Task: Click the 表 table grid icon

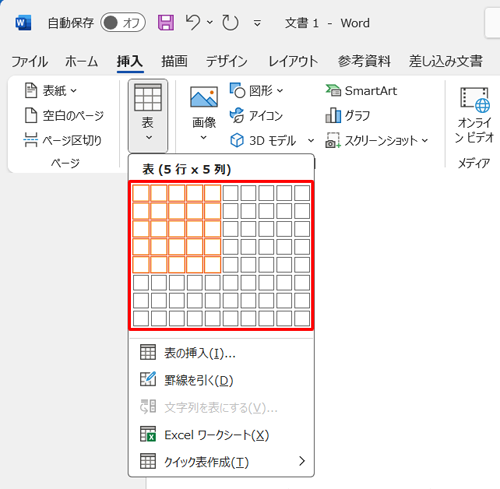Action: (x=148, y=97)
